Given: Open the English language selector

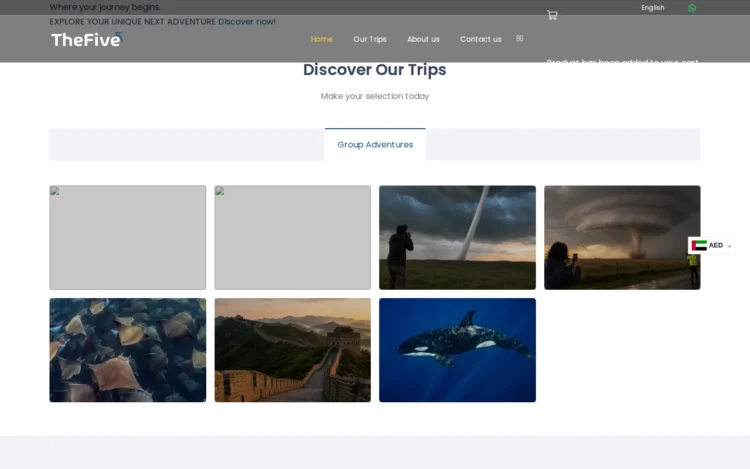Looking at the screenshot, I should (652, 8).
